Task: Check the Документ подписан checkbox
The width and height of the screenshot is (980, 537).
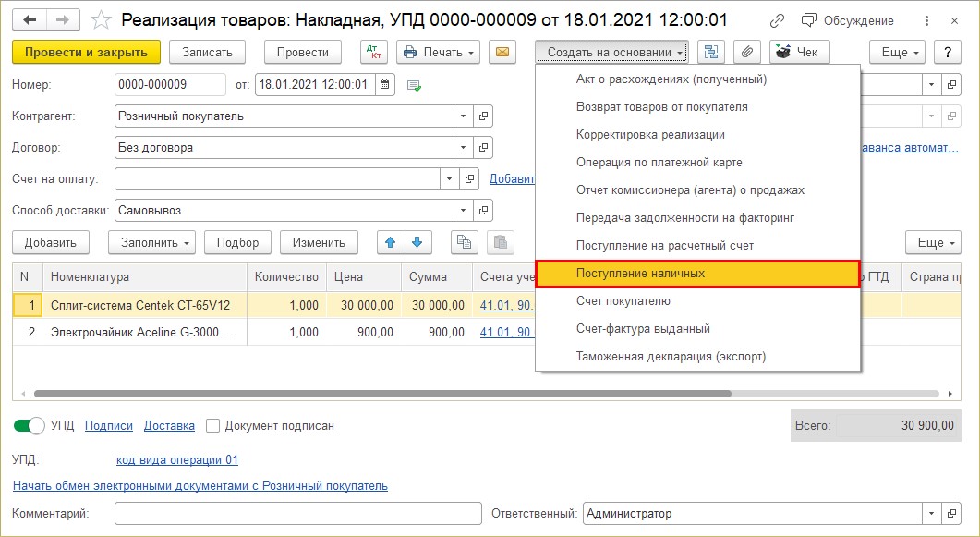Action: 213,426
